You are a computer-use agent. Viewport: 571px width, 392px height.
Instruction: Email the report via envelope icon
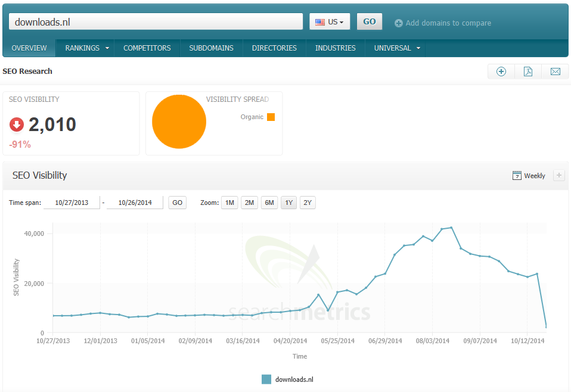click(x=556, y=71)
